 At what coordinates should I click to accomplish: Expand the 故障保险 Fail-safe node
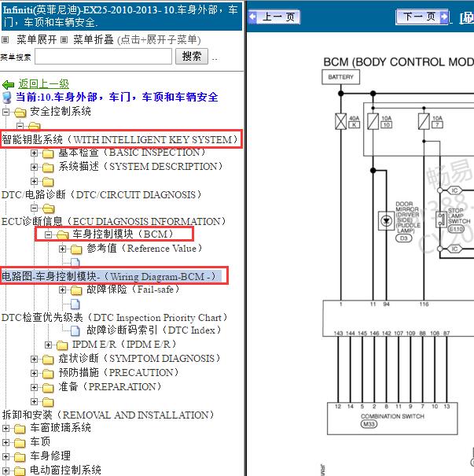pyautogui.click(x=62, y=290)
